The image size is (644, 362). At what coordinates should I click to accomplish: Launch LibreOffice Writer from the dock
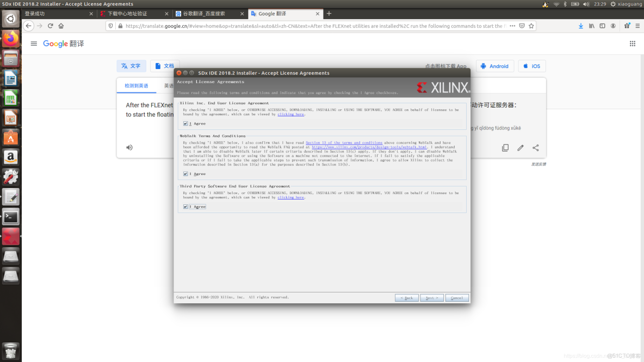[x=11, y=78]
